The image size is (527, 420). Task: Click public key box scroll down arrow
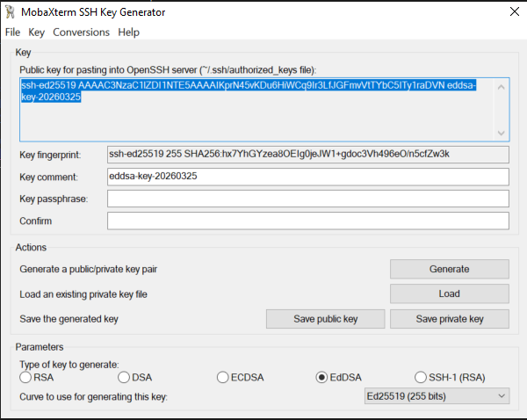502,133
